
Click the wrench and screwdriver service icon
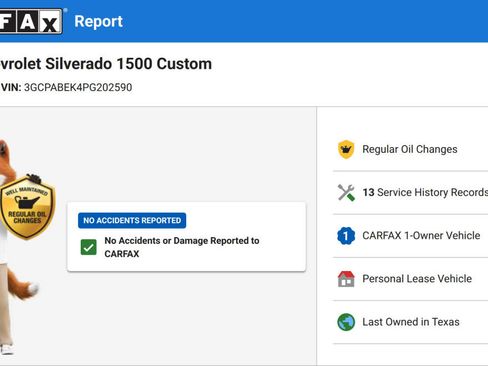pyautogui.click(x=346, y=192)
